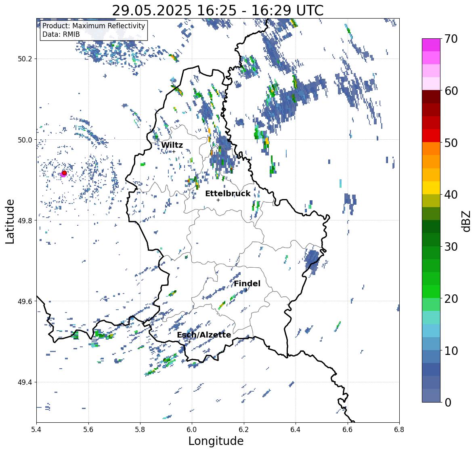Click latitude tick label 49.8
The height and width of the screenshot is (451, 476).
(25, 220)
